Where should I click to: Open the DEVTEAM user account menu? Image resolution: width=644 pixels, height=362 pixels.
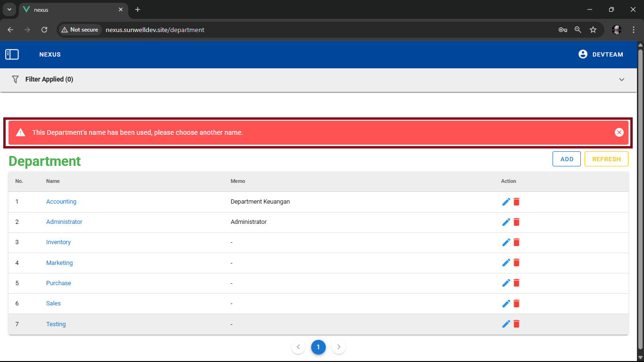pyautogui.click(x=601, y=55)
